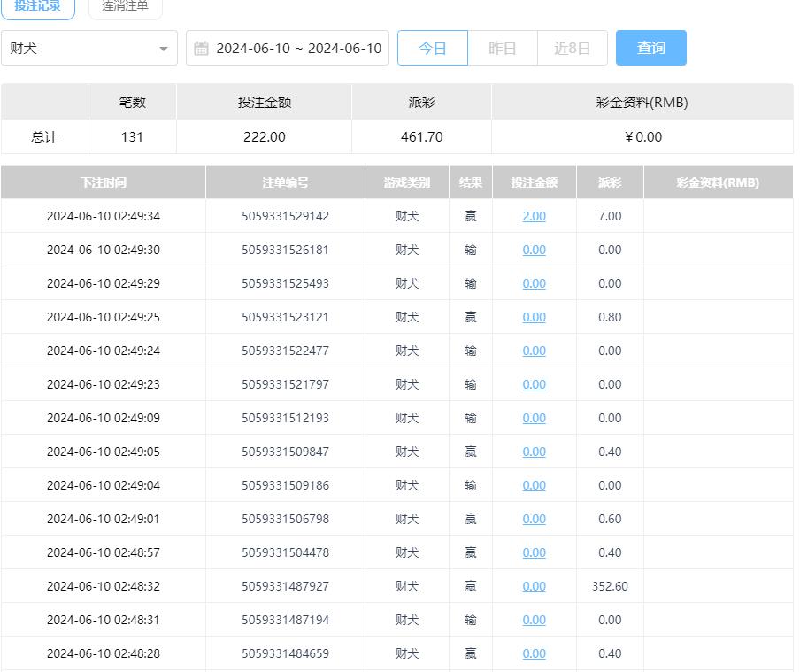Click the 2024-06-10 date range input
This screenshot has height=672, width=800.
pos(298,48)
